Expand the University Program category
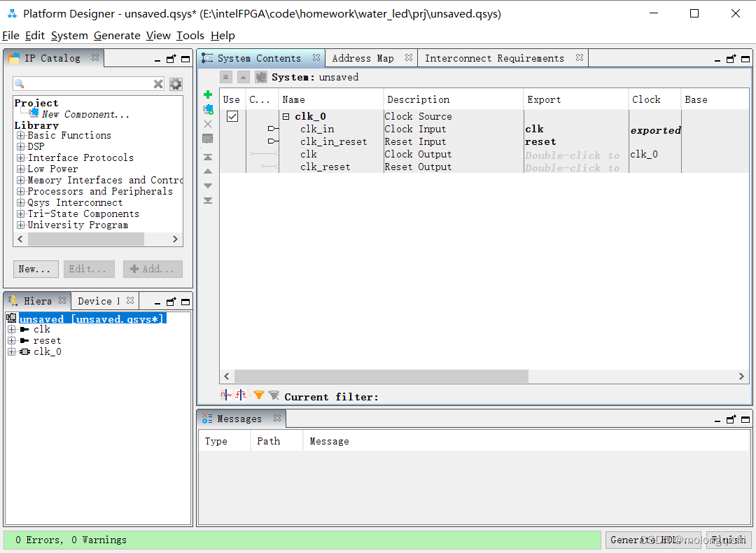This screenshot has height=553, width=756. [20, 225]
